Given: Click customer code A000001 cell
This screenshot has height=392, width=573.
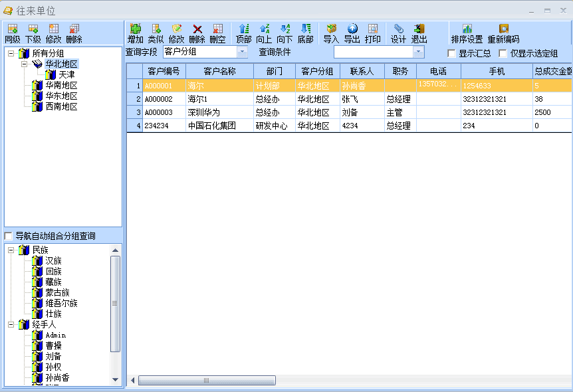Looking at the screenshot, I should pyautogui.click(x=164, y=86).
